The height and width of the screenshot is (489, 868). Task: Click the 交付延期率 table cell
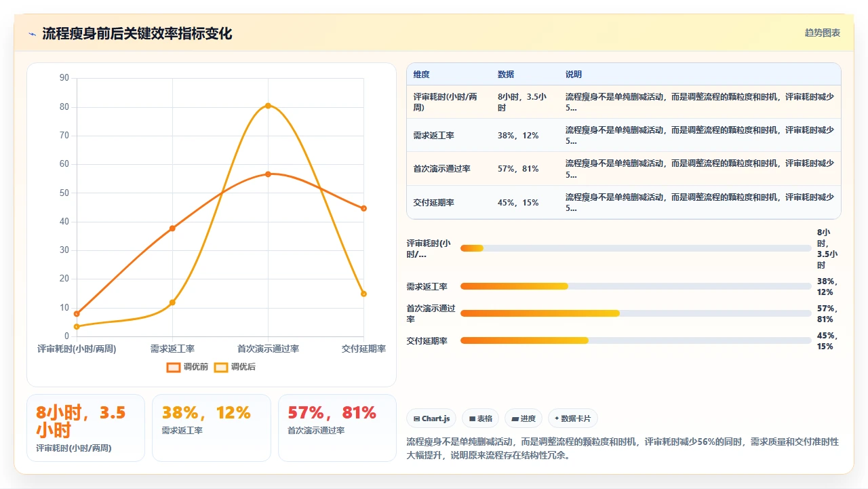point(448,202)
